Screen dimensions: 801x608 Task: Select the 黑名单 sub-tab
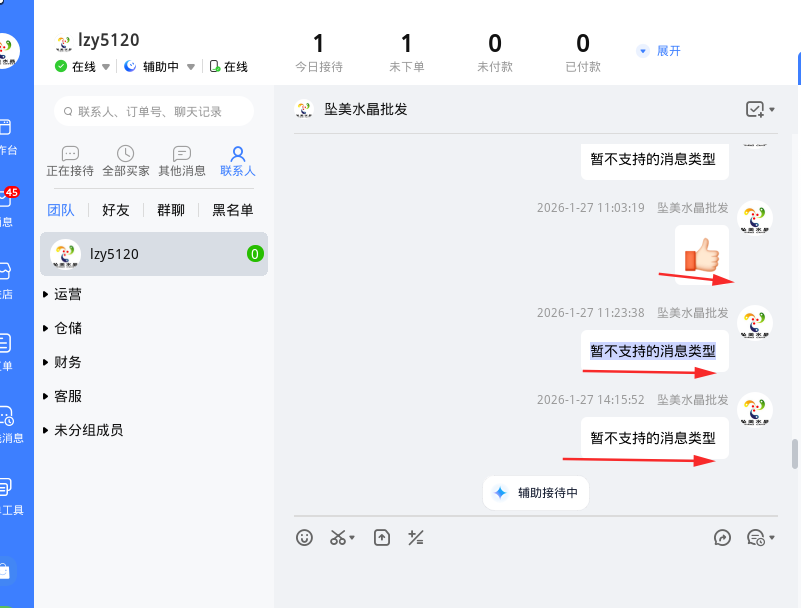[232, 210]
